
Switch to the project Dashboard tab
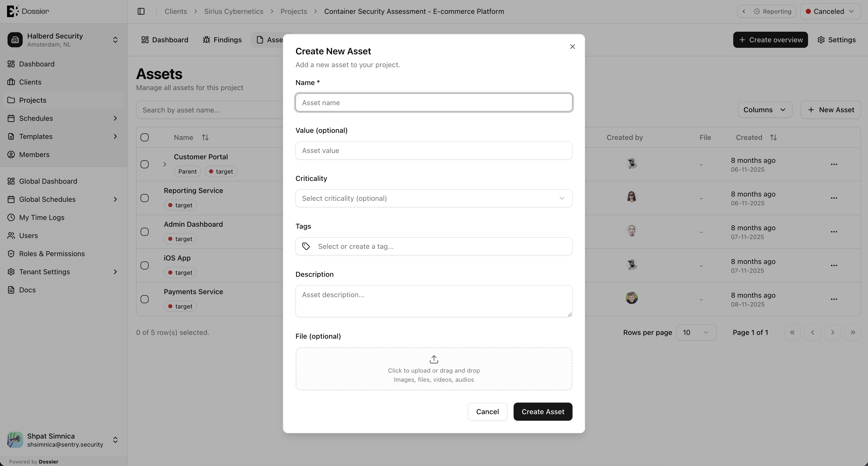165,40
